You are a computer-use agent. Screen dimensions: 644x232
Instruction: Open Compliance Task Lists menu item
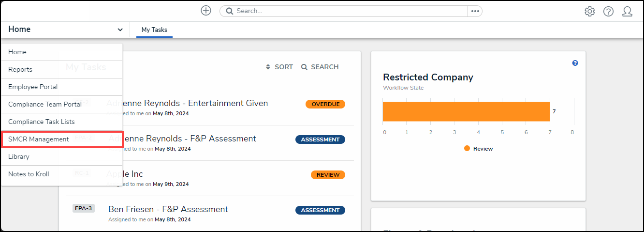[x=42, y=122]
